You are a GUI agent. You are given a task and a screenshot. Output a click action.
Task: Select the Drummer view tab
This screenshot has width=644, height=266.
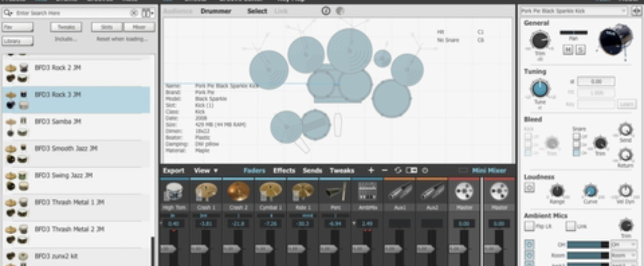(216, 11)
